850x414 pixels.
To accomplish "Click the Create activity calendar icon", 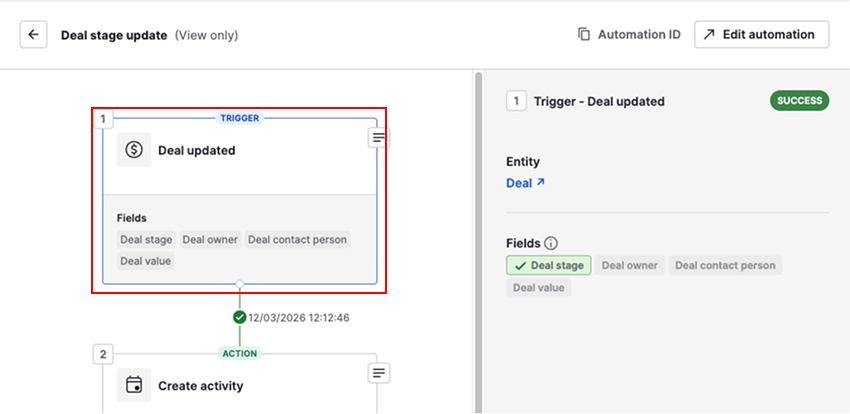I will tap(134, 385).
